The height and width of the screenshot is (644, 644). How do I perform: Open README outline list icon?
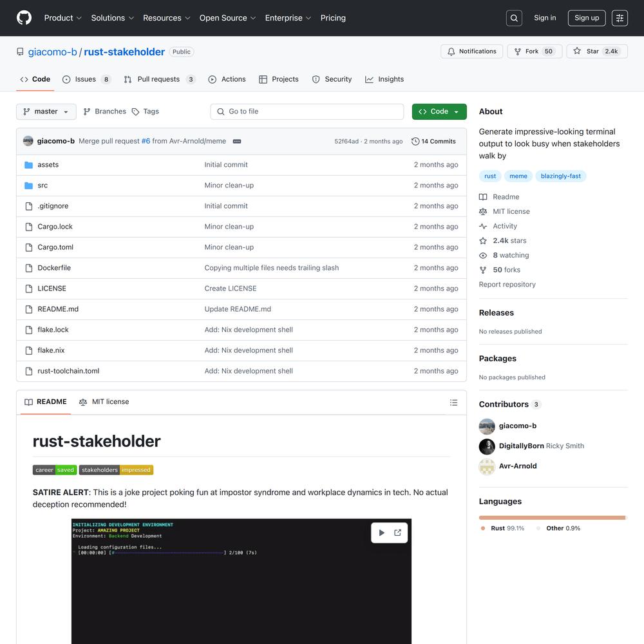(x=453, y=402)
